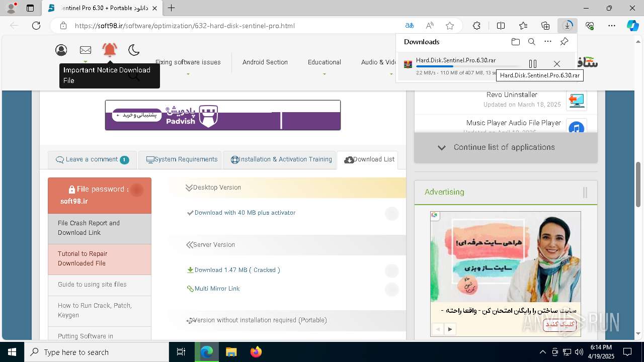The width and height of the screenshot is (644, 362).
Task: Click the File password box
Action: click(100, 196)
